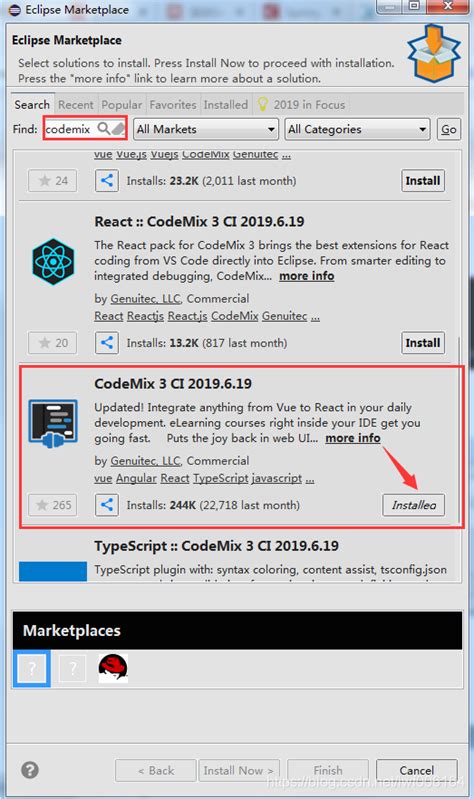Select the first highlighted marketplace icon
The height and width of the screenshot is (799, 474).
click(x=32, y=668)
